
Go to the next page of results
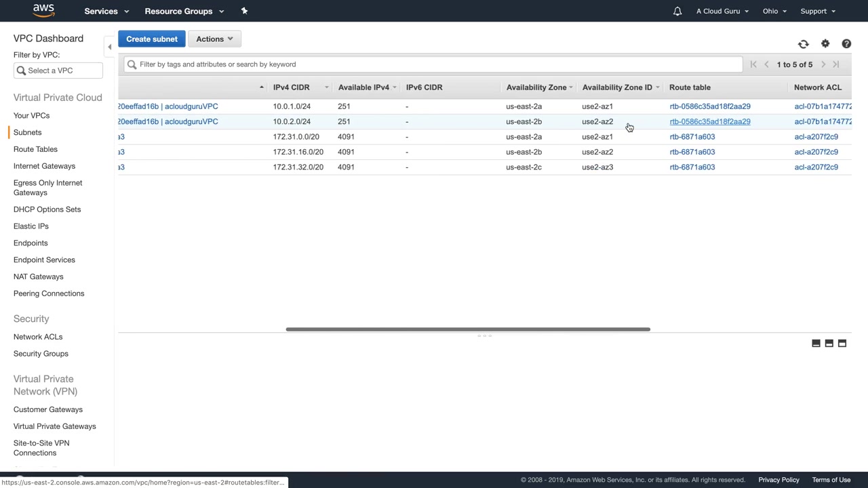[823, 64]
